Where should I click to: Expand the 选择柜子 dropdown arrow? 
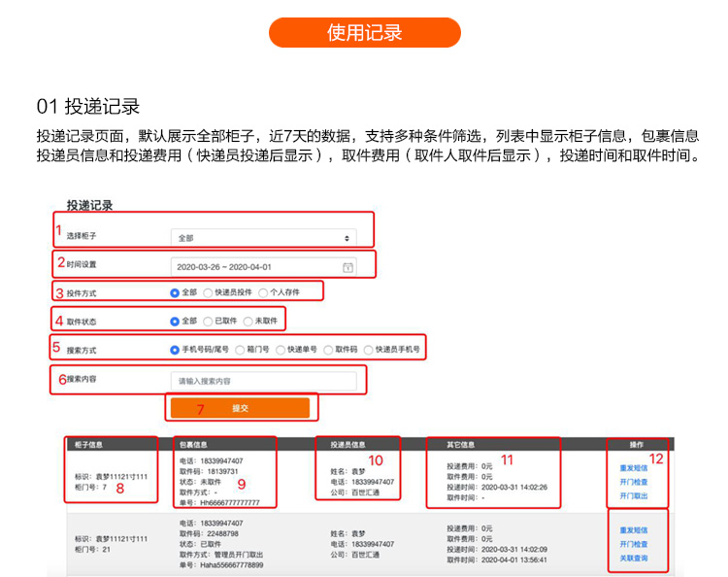point(347,238)
